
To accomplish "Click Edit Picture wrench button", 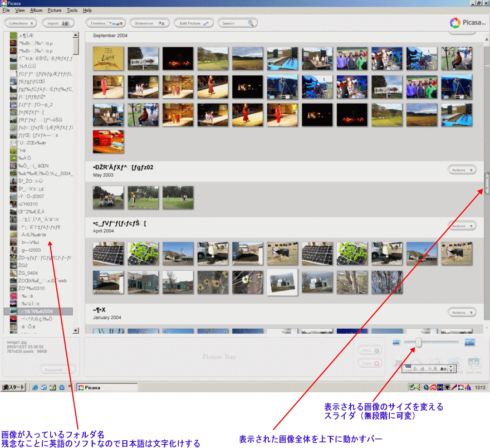I will point(194,23).
